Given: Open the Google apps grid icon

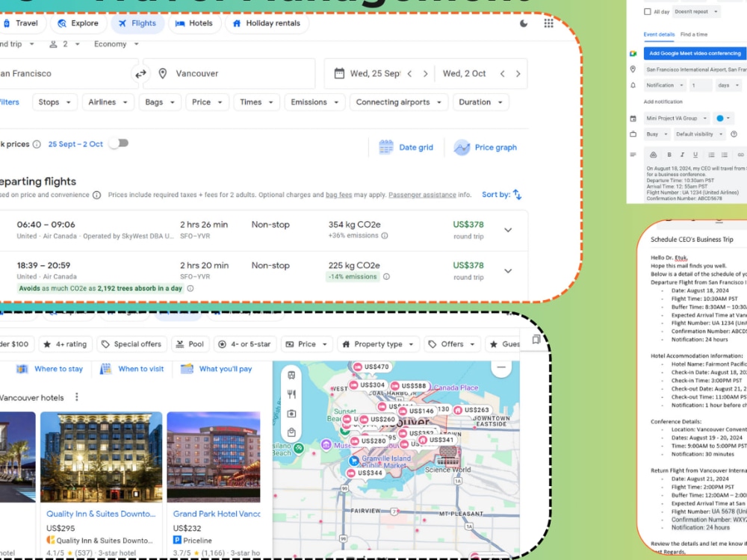Looking at the screenshot, I should click(x=549, y=23).
